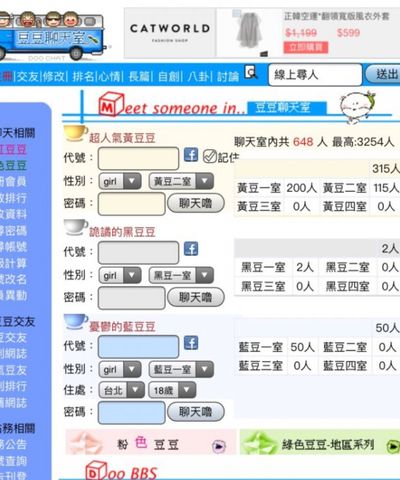Click the play arrow on 綠色豆豆-地區系列 banner
400x480 pixels.
point(393,446)
